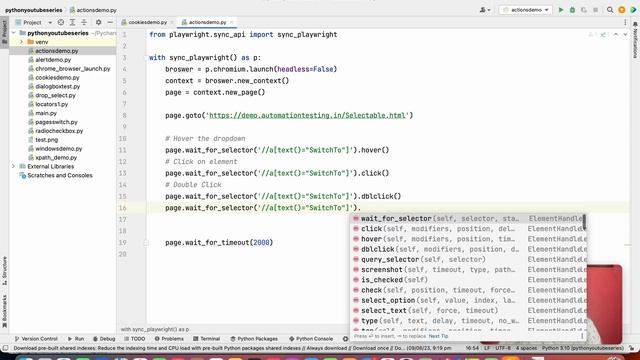This screenshot has width=640, height=360.
Task: Collapse all items in Project panel
Action: (x=84, y=22)
